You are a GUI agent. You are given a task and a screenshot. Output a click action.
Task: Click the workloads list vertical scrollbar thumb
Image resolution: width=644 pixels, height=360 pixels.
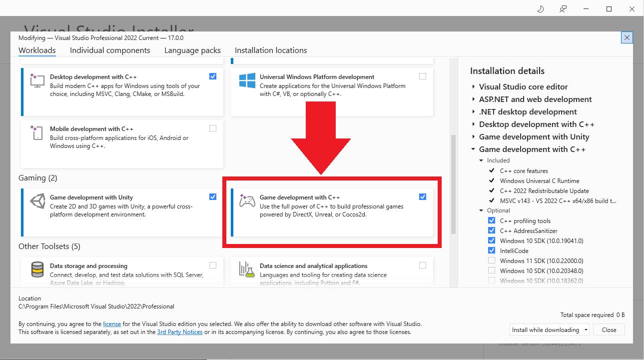tap(453, 184)
